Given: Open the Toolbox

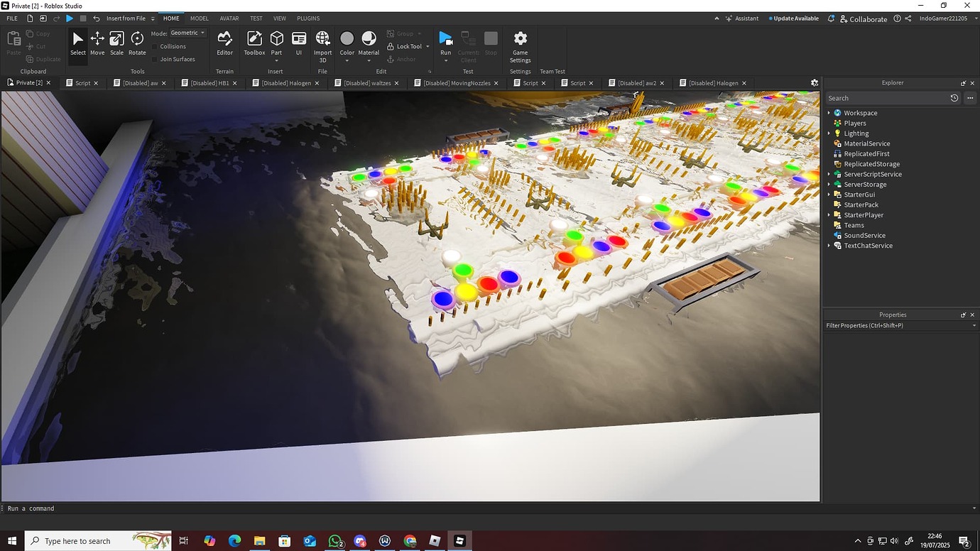Looking at the screenshot, I should (254, 43).
